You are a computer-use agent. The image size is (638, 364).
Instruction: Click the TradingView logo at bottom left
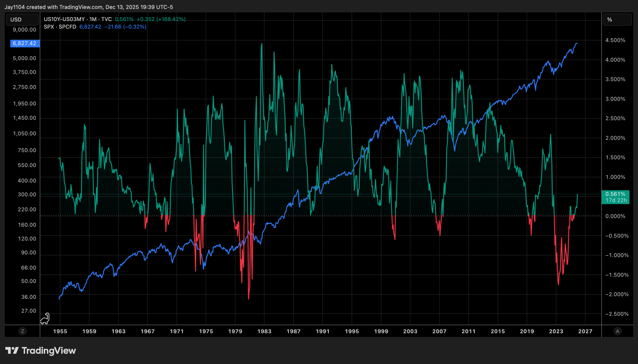click(41, 351)
